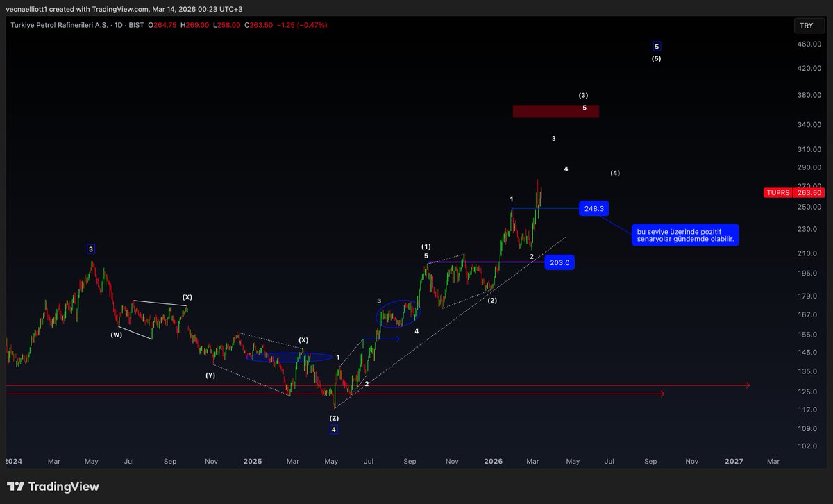Click the 2026 label on time axis
Screen dimensions: 833x504
494,461
